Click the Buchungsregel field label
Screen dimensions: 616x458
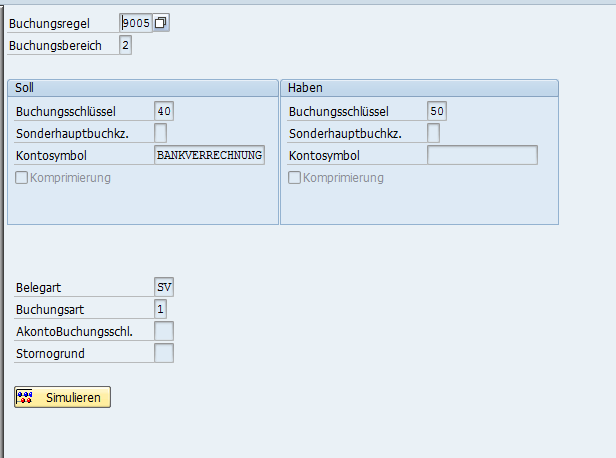click(49, 23)
